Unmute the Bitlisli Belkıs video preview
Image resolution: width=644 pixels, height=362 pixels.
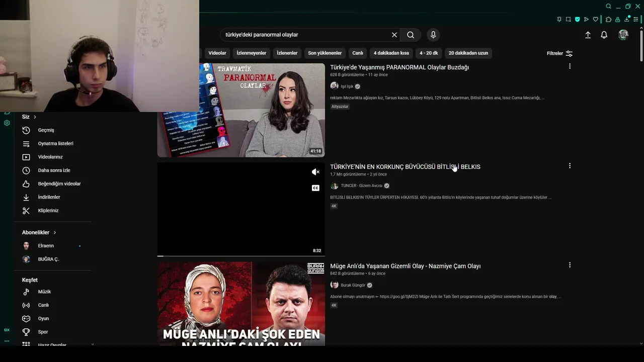[x=315, y=172]
